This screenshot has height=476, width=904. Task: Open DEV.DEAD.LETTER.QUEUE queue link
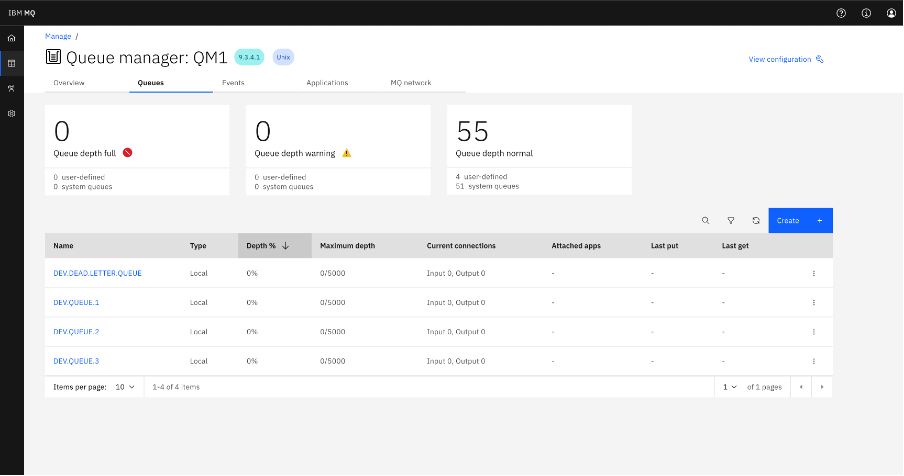coord(97,273)
